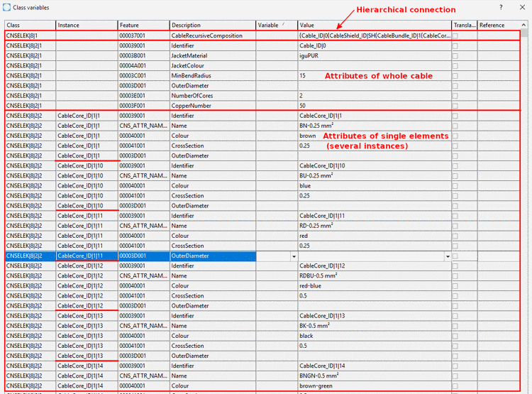
Task: Click the NumberOfCores value '2'
Action: click(x=375, y=96)
